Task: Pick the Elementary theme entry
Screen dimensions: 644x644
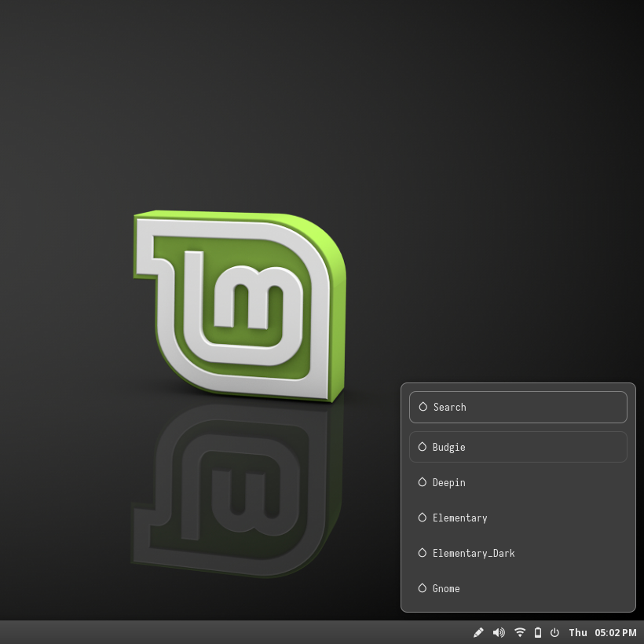Action: [518, 518]
